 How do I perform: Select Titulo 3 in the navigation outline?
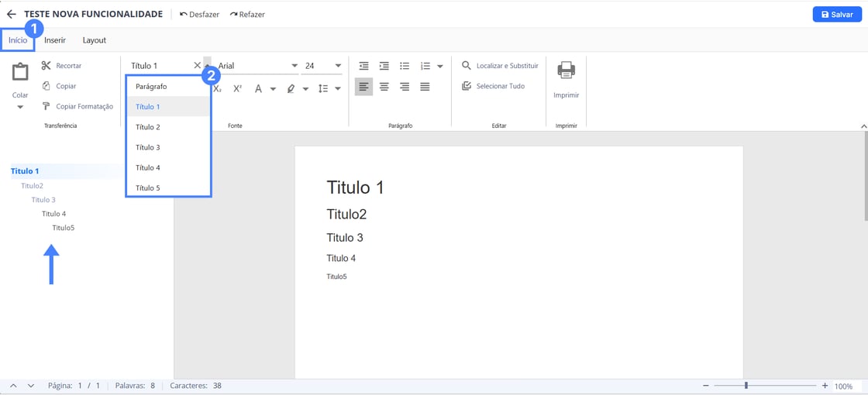[x=43, y=200]
